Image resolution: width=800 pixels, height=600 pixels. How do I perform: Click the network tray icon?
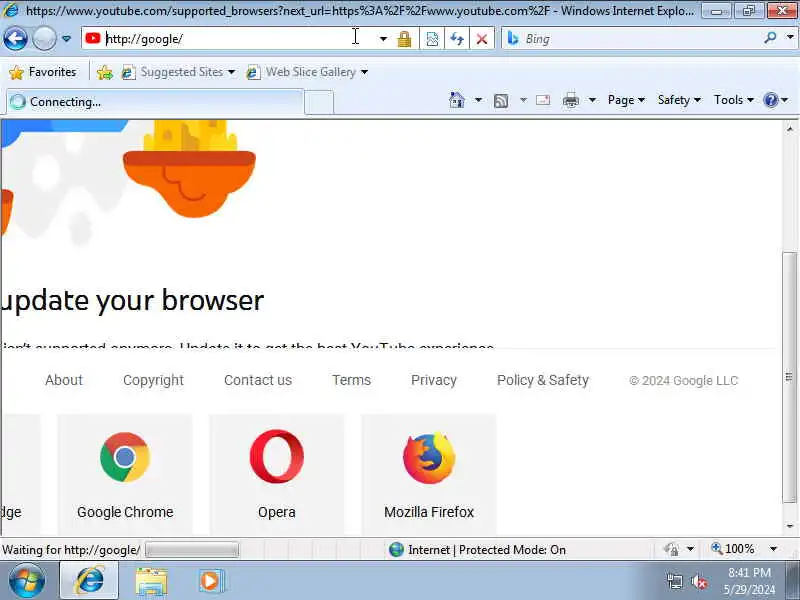click(x=674, y=582)
